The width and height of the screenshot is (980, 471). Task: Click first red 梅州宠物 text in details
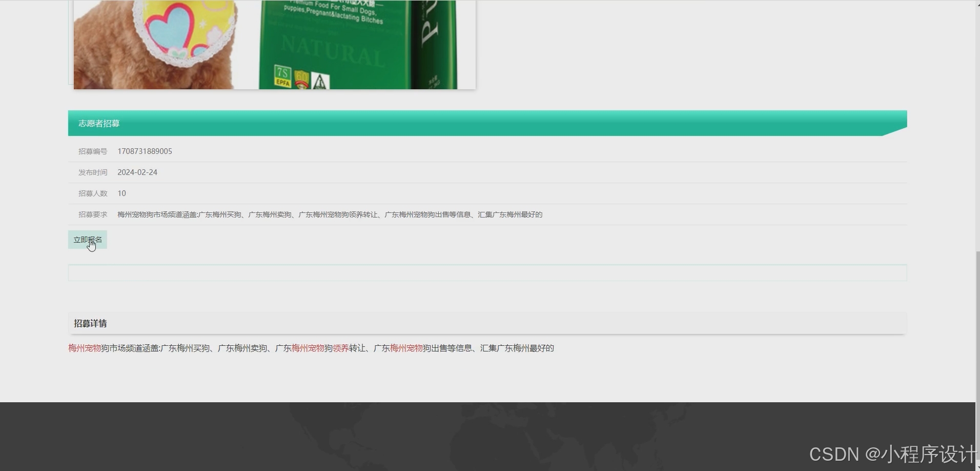pyautogui.click(x=85, y=348)
